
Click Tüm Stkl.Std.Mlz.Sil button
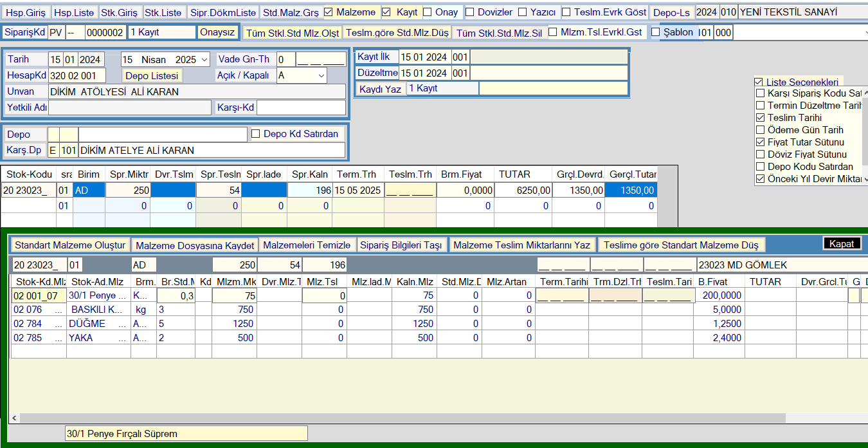pyautogui.click(x=499, y=32)
